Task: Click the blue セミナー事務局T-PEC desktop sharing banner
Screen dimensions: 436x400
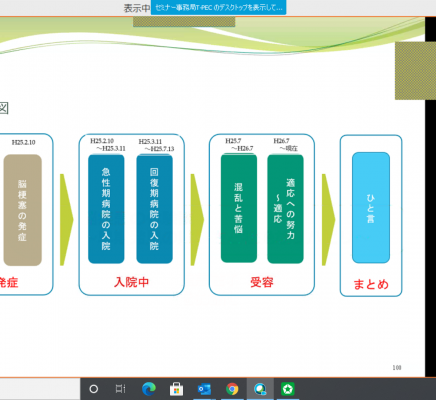Action: pyautogui.click(x=218, y=8)
